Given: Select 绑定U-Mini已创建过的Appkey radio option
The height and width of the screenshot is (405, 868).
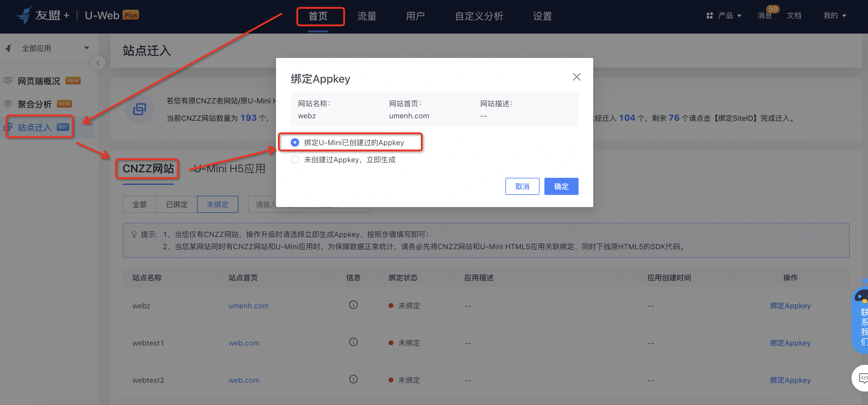Looking at the screenshot, I should (x=295, y=142).
